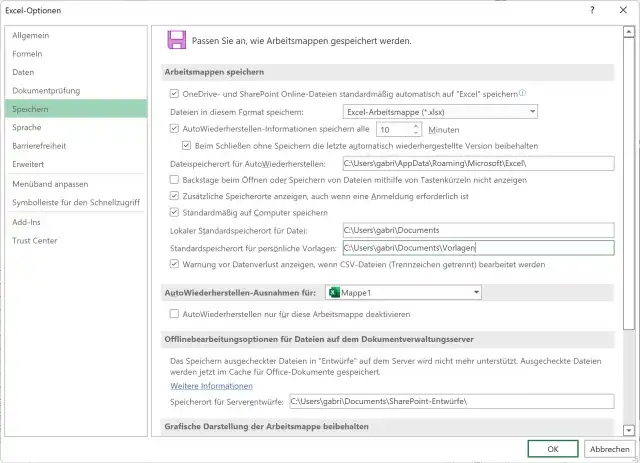The image size is (640, 463).
Task: Click the vertical scrollbar thumb
Action: click(x=629, y=183)
